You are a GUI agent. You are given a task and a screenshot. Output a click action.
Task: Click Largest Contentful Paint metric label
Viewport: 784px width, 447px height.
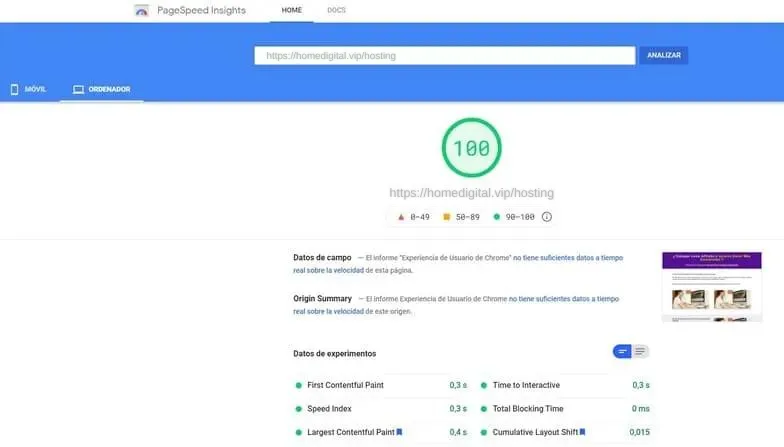tap(350, 432)
